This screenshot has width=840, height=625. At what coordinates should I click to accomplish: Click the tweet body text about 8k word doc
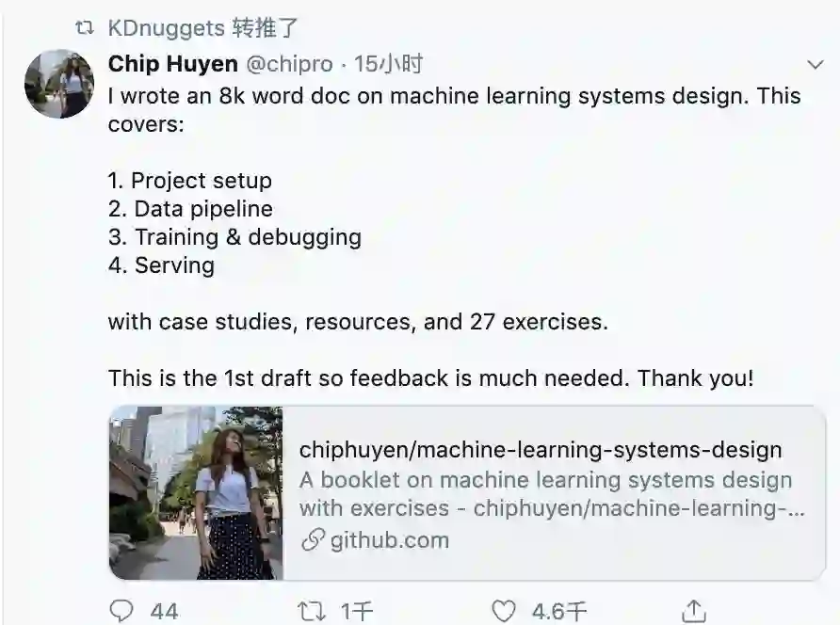(x=454, y=110)
